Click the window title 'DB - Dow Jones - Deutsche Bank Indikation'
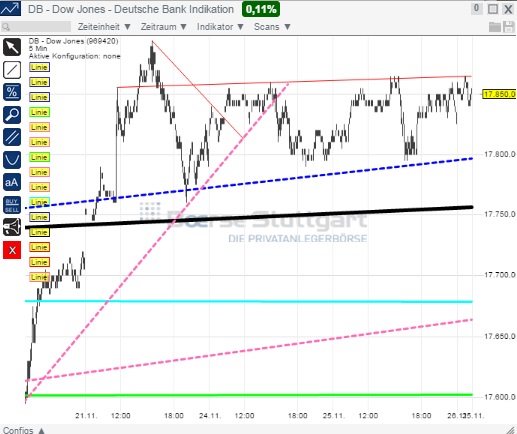 (131, 9)
